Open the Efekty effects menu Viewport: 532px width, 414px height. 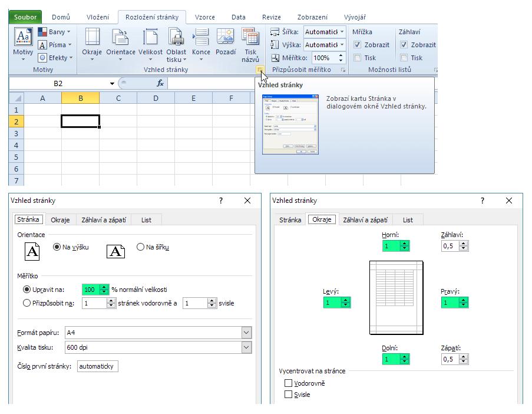tap(55, 58)
